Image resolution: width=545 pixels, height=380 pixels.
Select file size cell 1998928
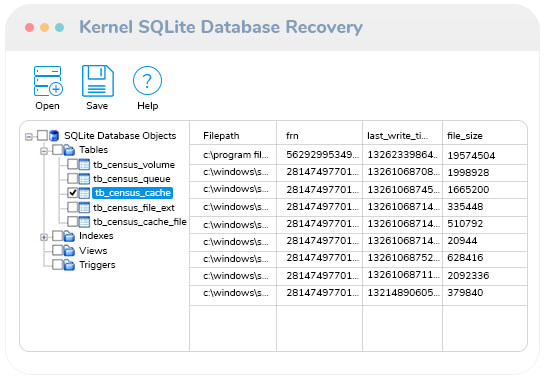click(485, 172)
